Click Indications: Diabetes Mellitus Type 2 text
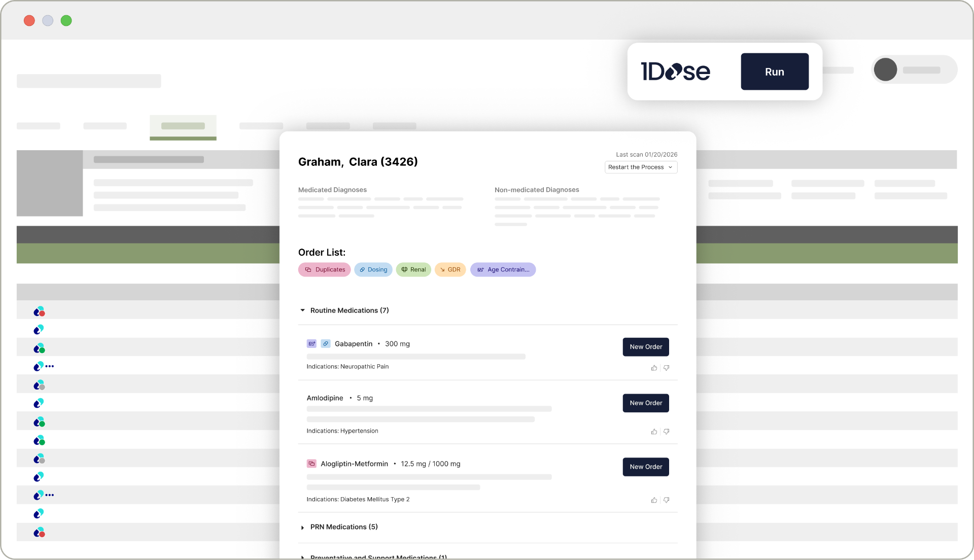 [x=358, y=500]
